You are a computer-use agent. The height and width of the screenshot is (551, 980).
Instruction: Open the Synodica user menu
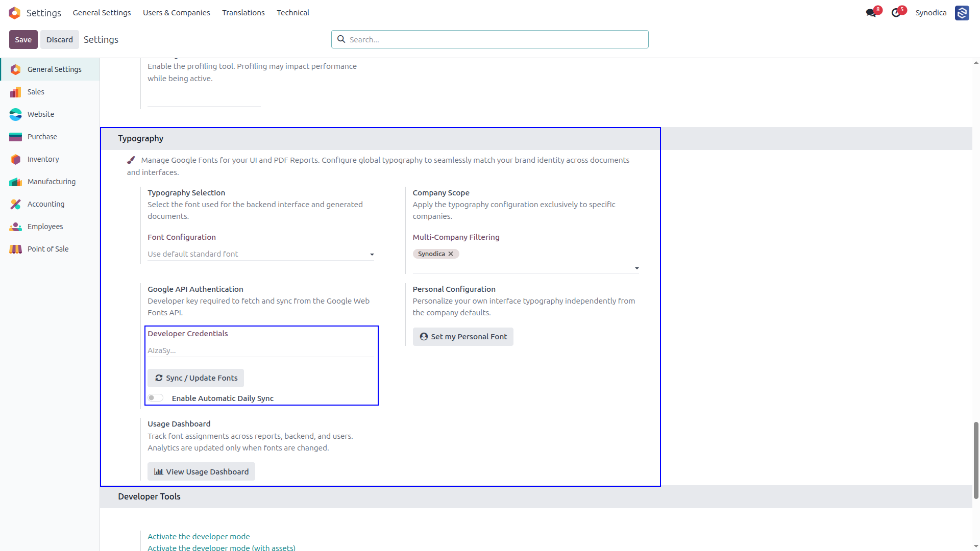tap(930, 13)
